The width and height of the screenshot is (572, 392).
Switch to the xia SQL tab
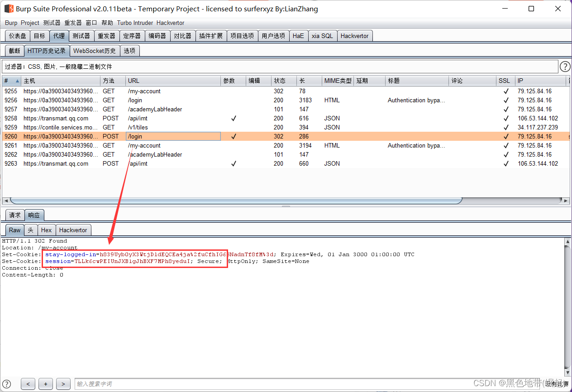(322, 36)
